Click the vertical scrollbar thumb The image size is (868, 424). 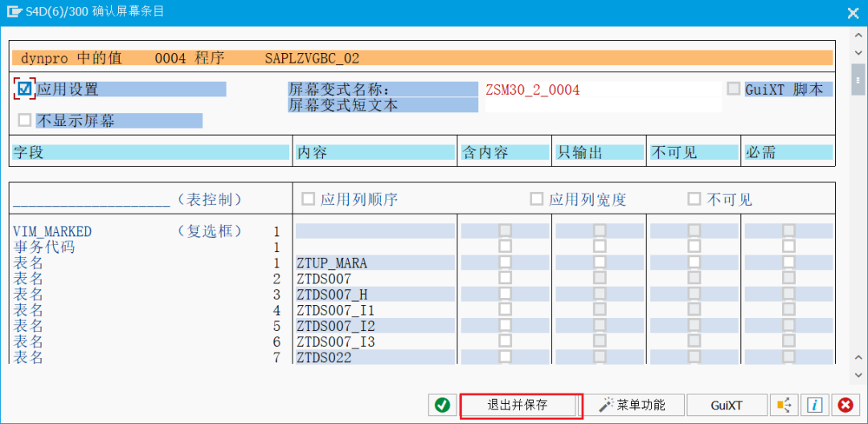858,80
